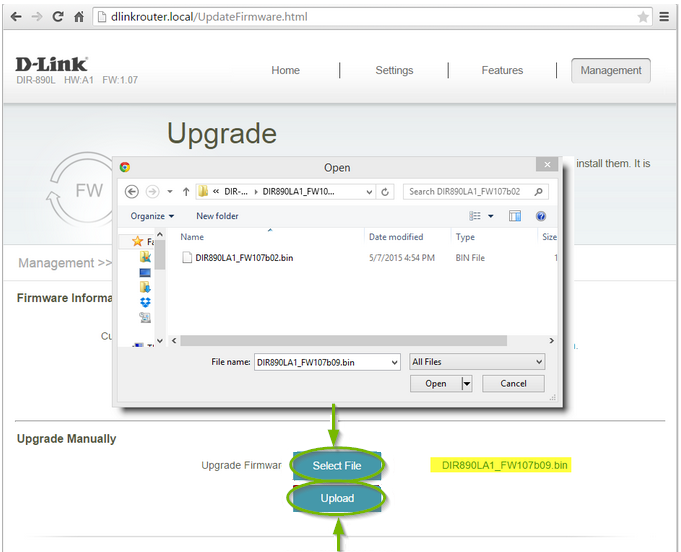Viewport: 681px width, 552px height.
Task: Click the file list horizontal scrollbar thumb
Action: click(x=344, y=340)
